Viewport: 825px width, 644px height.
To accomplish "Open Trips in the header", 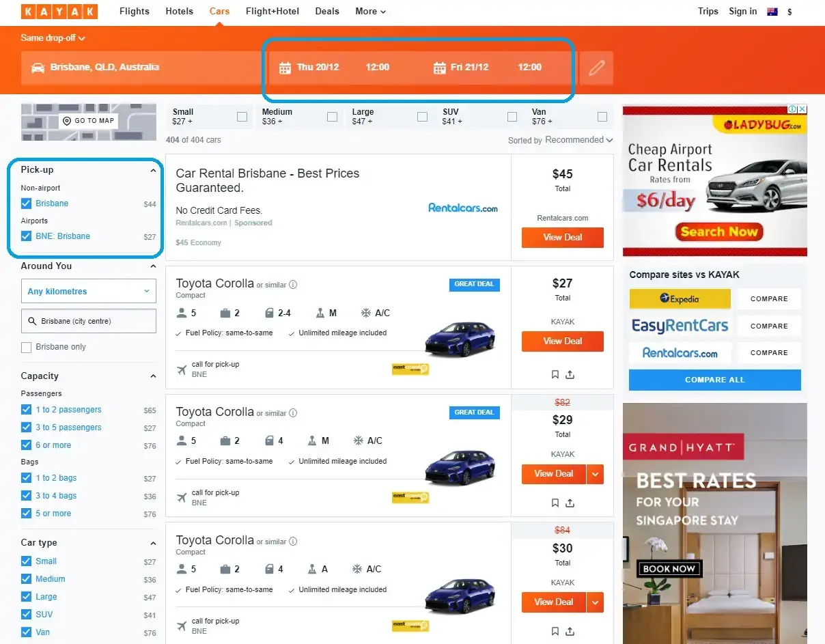I will click(708, 12).
